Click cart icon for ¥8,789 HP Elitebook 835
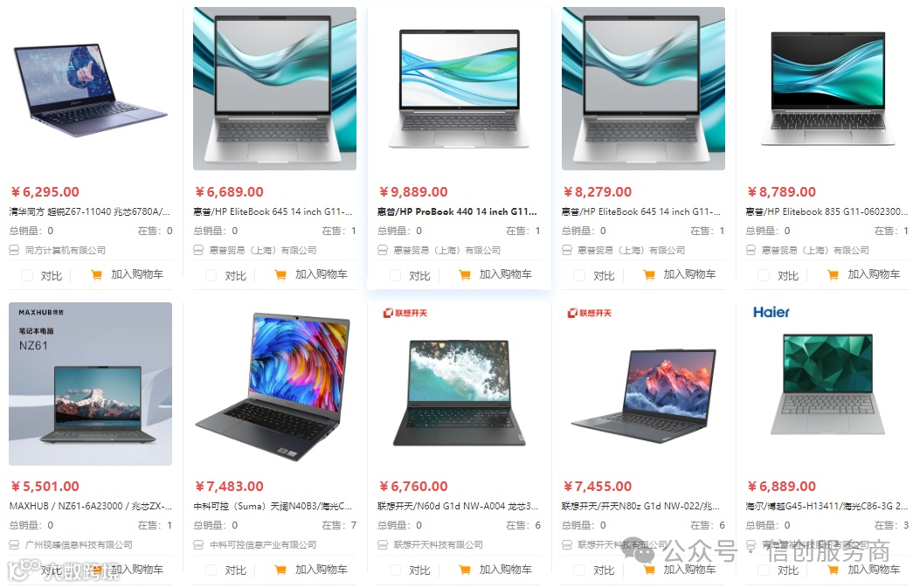This screenshot has width=920, height=588. pyautogui.click(x=834, y=274)
